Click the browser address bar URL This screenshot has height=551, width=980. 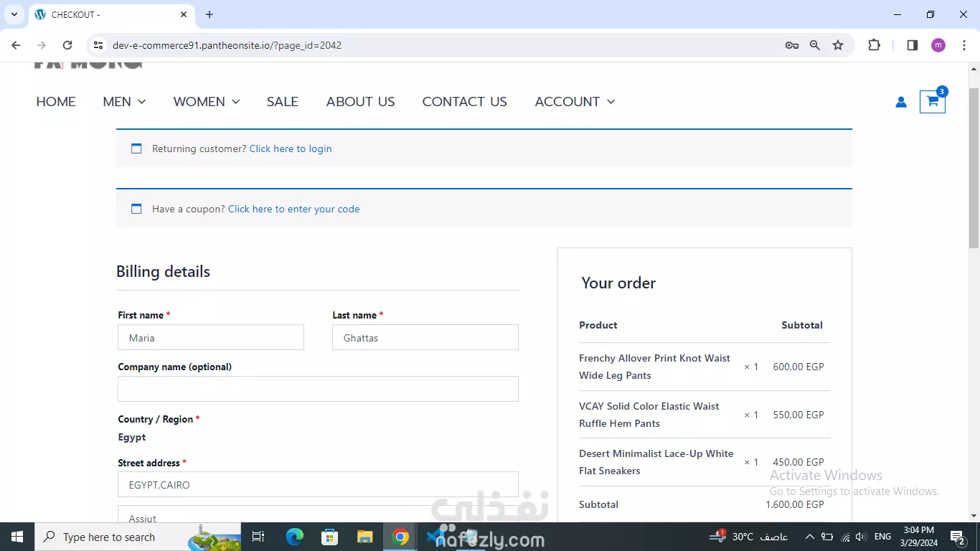[x=227, y=45]
